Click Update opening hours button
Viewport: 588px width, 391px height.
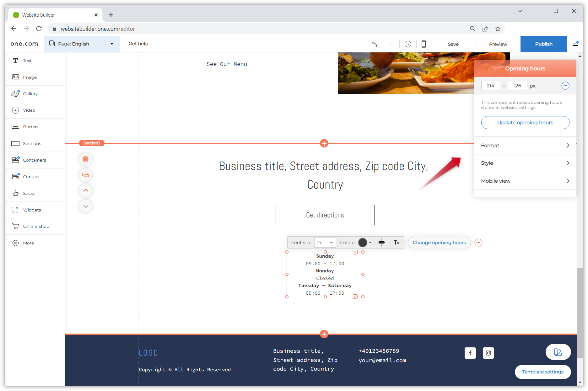525,123
